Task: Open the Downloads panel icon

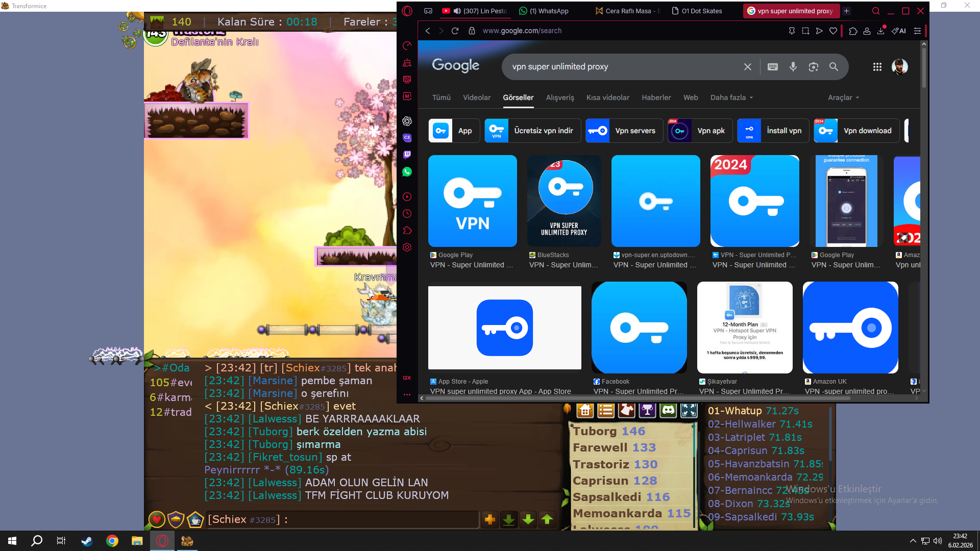Action: pyautogui.click(x=880, y=31)
